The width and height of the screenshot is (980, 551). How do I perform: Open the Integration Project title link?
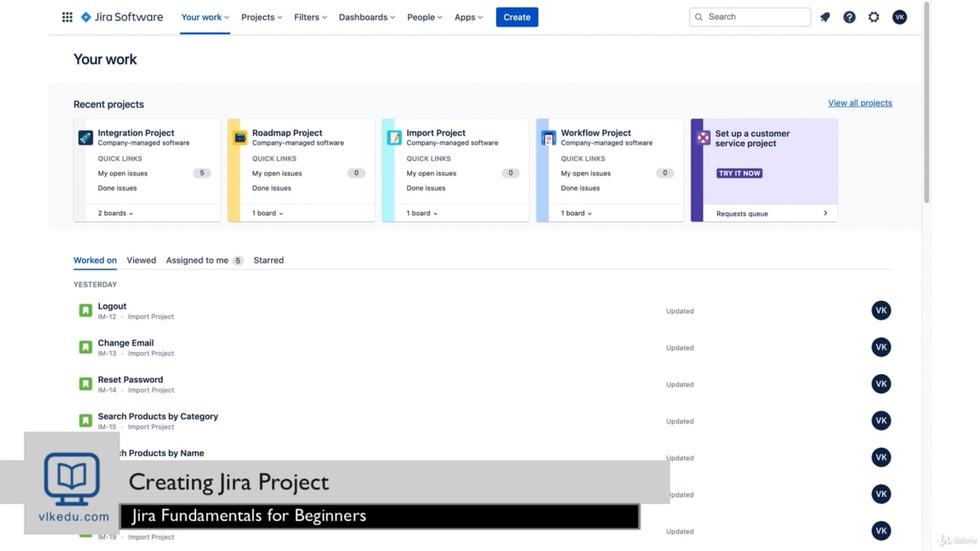click(x=136, y=132)
